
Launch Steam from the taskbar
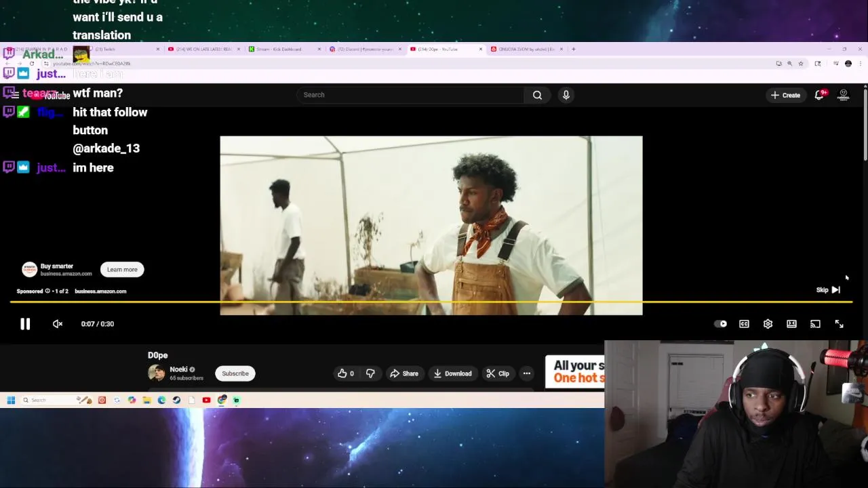point(176,400)
